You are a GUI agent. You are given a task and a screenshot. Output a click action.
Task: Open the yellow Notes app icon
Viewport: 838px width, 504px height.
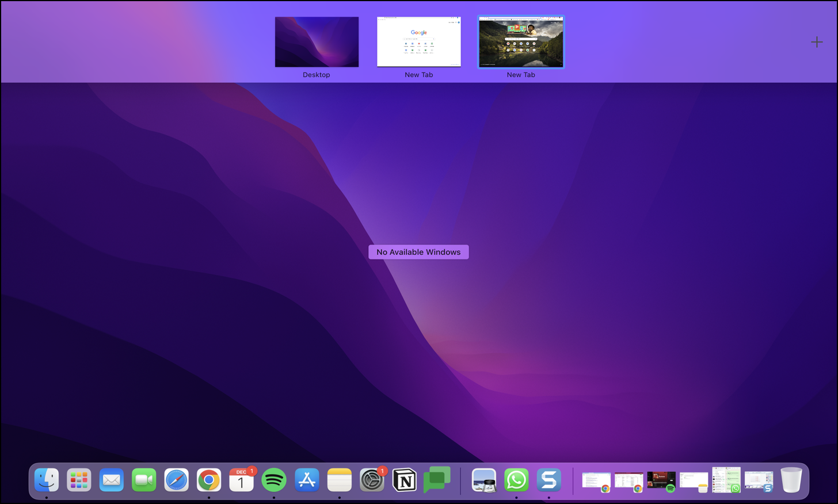pyautogui.click(x=340, y=480)
